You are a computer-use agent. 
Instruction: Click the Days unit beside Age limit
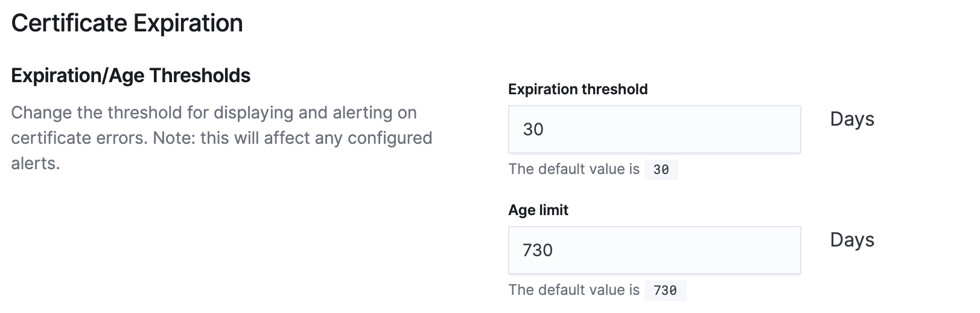point(851,240)
